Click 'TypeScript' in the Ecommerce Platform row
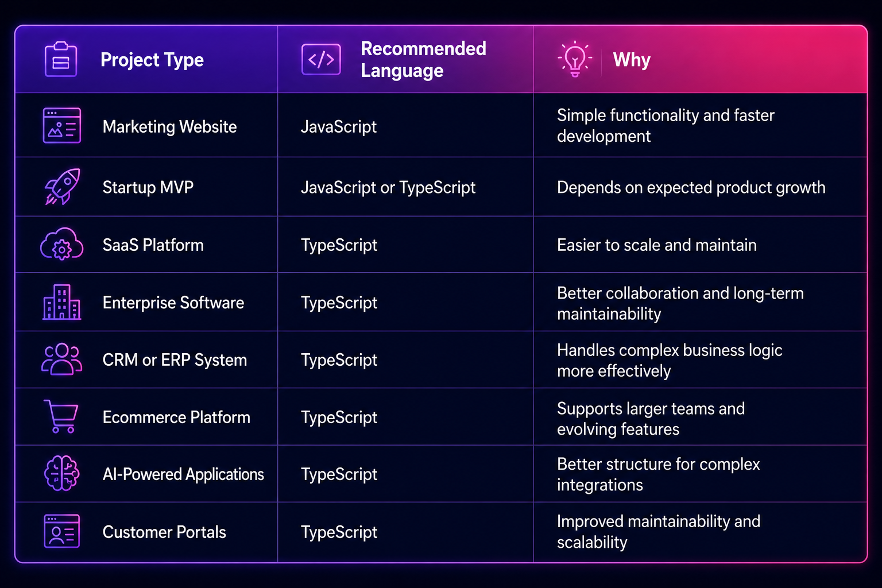Screen dimensions: 882x588 click(x=339, y=418)
